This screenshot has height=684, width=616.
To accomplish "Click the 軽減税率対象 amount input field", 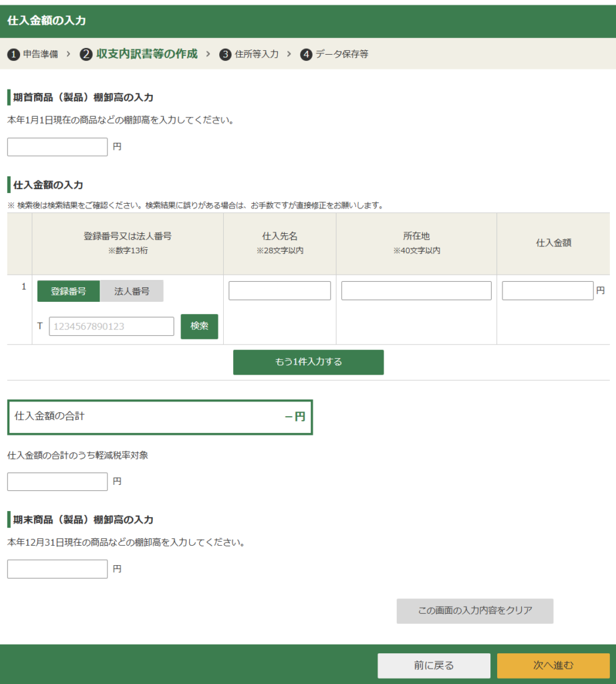I will pos(57,482).
